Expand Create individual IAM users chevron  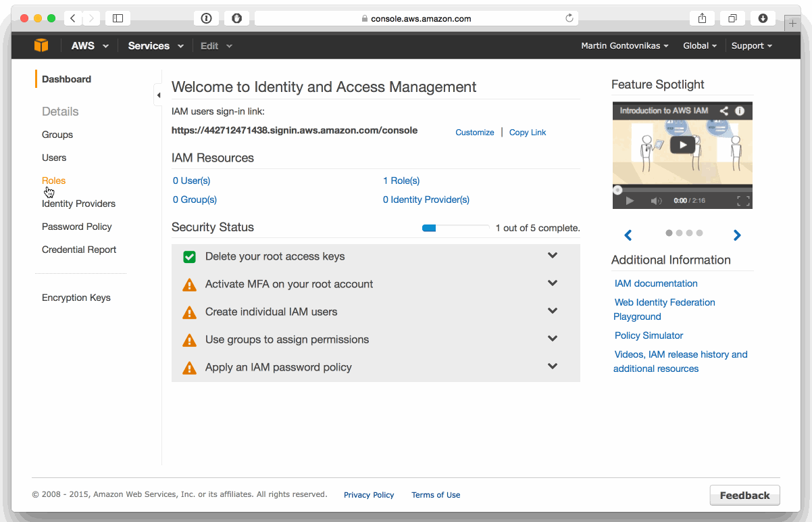pyautogui.click(x=553, y=311)
